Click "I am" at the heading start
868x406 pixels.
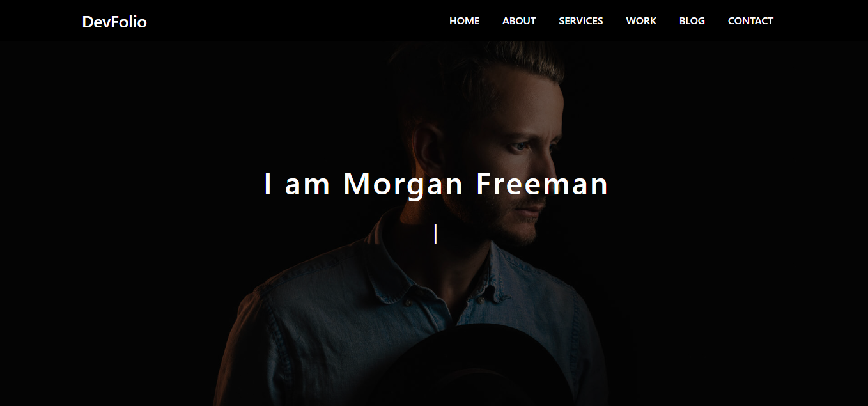[297, 184]
